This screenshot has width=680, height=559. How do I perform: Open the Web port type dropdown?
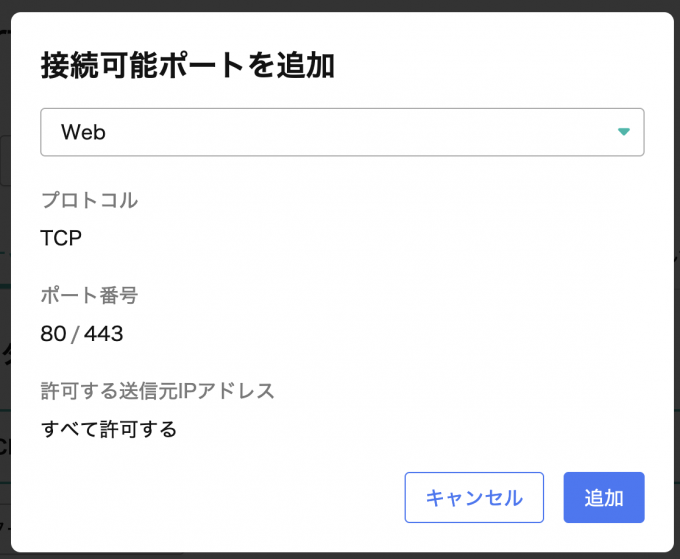click(342, 132)
